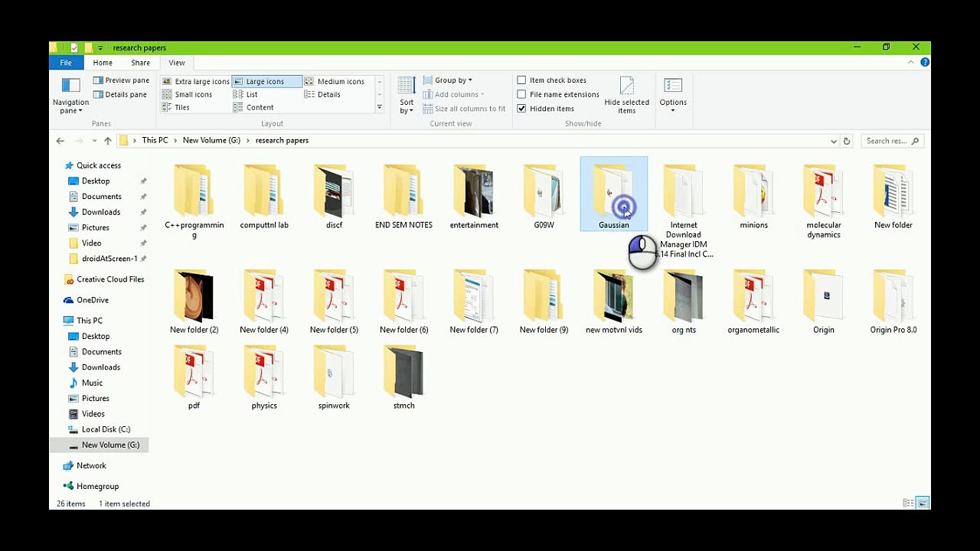
Task: Toggle the Details pane
Action: coord(120,94)
